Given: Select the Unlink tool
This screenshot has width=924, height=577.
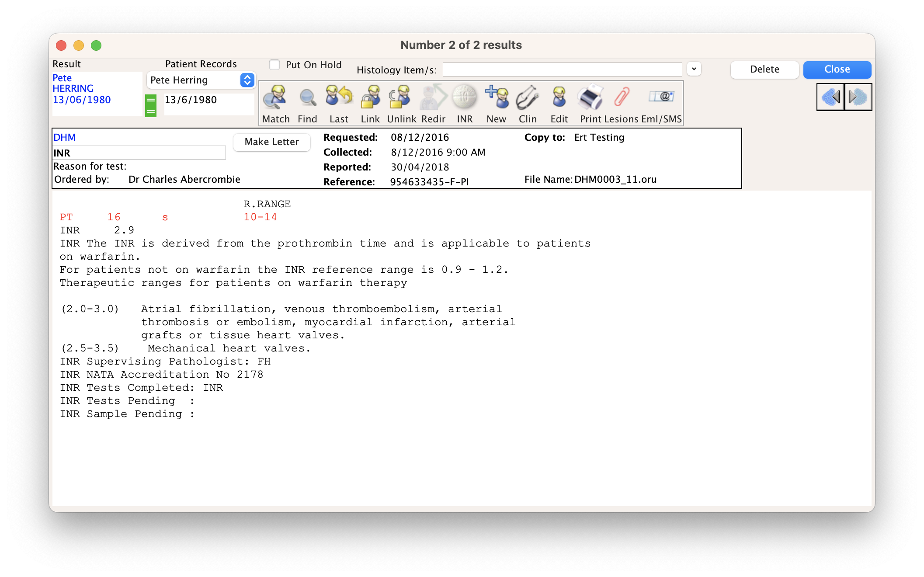Looking at the screenshot, I should [400, 101].
